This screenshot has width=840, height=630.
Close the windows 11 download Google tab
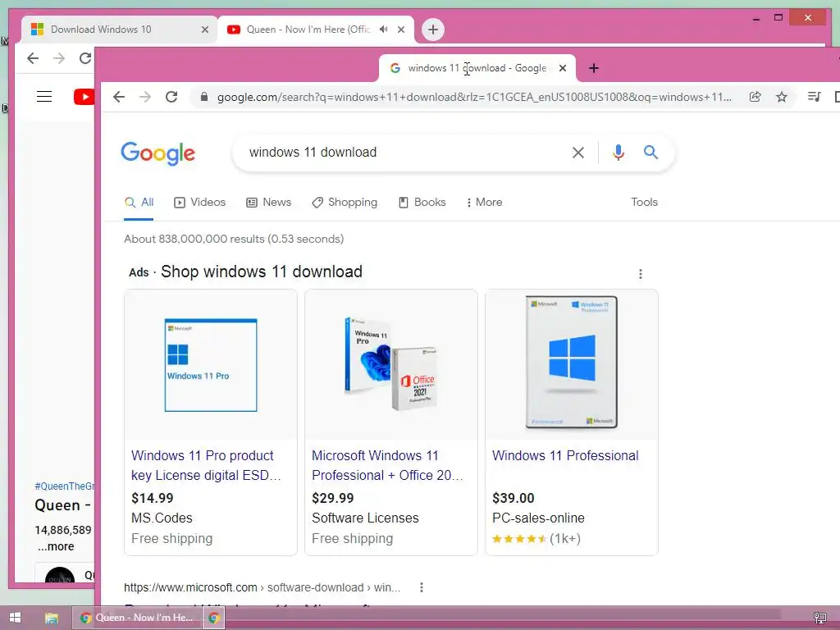(x=563, y=68)
